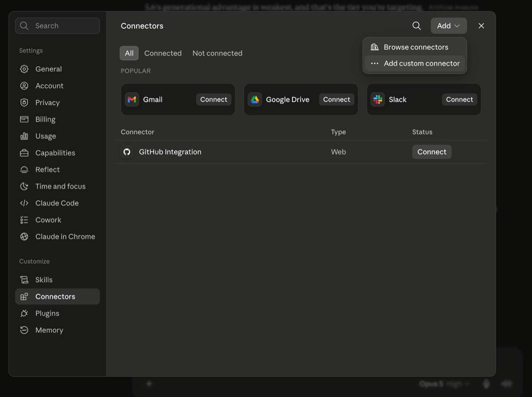Connect the GitHub Integration connector

point(432,152)
